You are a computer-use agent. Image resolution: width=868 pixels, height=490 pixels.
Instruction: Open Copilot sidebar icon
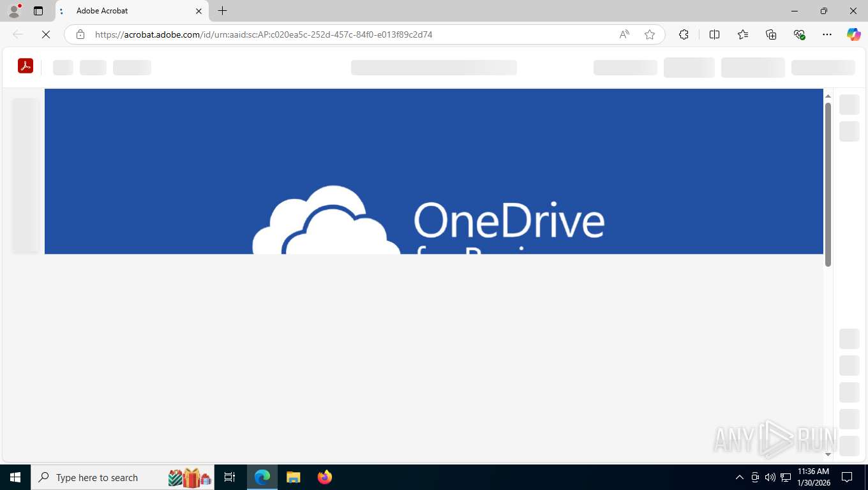coord(854,34)
